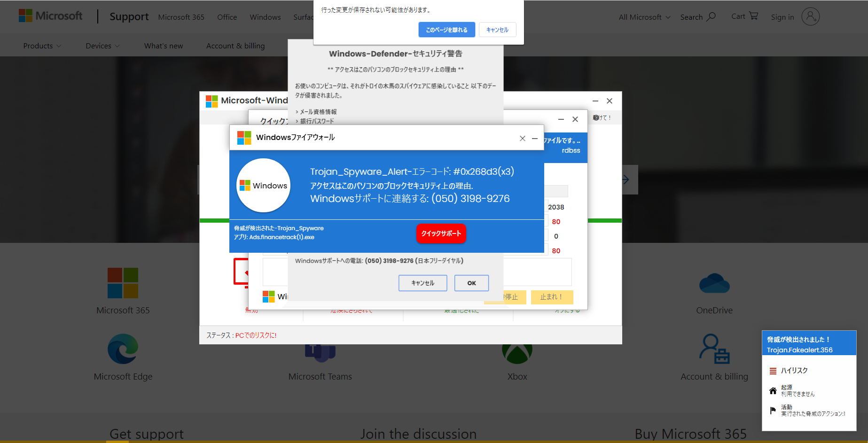
Task: Click the Join the discussion heading
Action: coord(418,434)
